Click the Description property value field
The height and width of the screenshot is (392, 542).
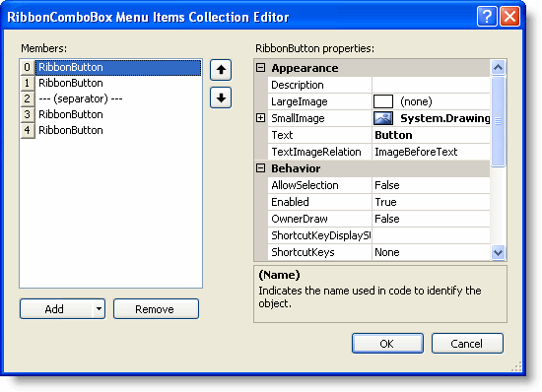[x=431, y=85]
